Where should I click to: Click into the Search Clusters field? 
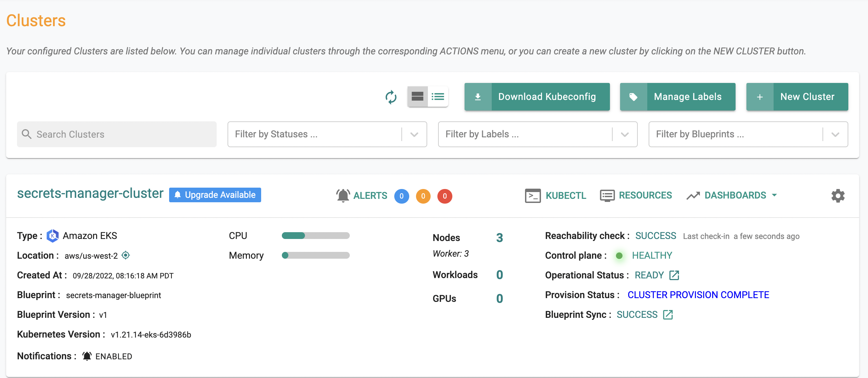pyautogui.click(x=117, y=134)
